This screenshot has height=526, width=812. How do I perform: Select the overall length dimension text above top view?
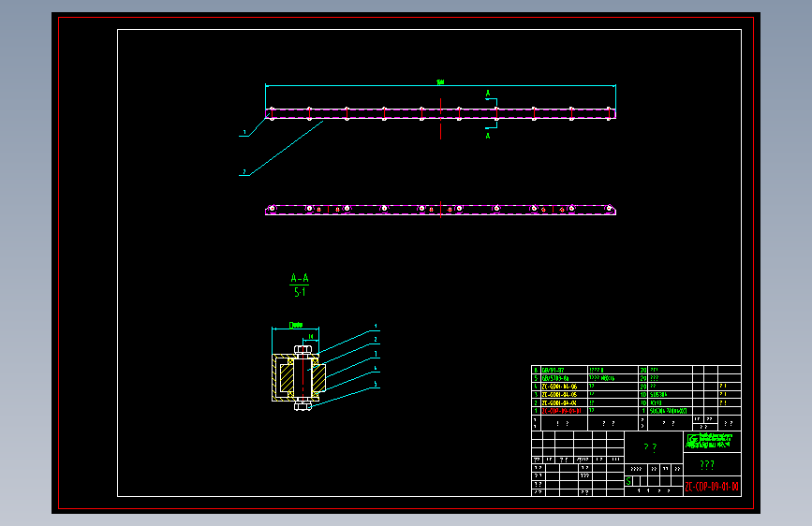pos(440,81)
